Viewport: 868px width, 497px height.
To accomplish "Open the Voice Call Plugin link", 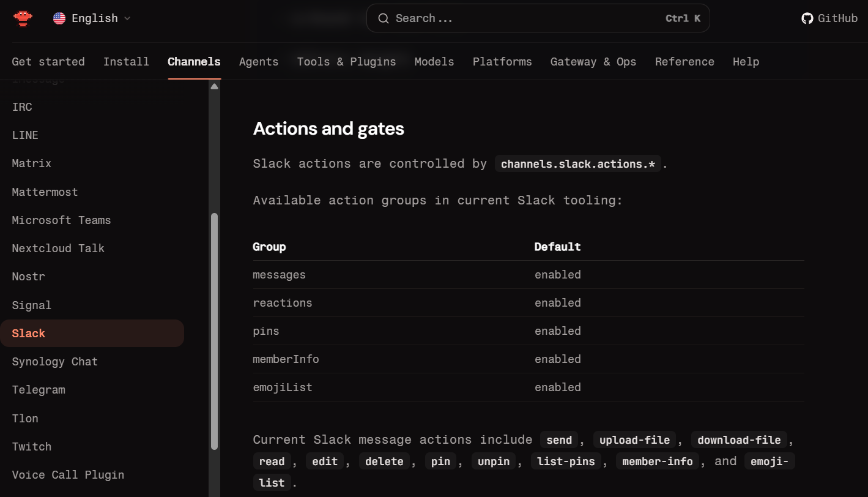I will click(x=68, y=475).
